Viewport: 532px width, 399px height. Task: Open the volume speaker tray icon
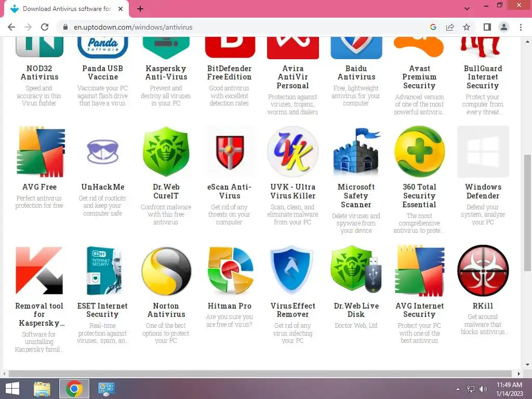pyautogui.click(x=483, y=389)
